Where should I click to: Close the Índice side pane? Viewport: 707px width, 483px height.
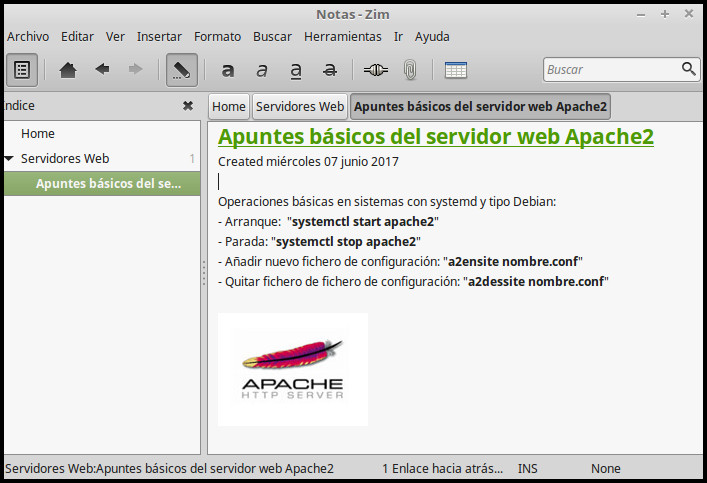(x=188, y=106)
